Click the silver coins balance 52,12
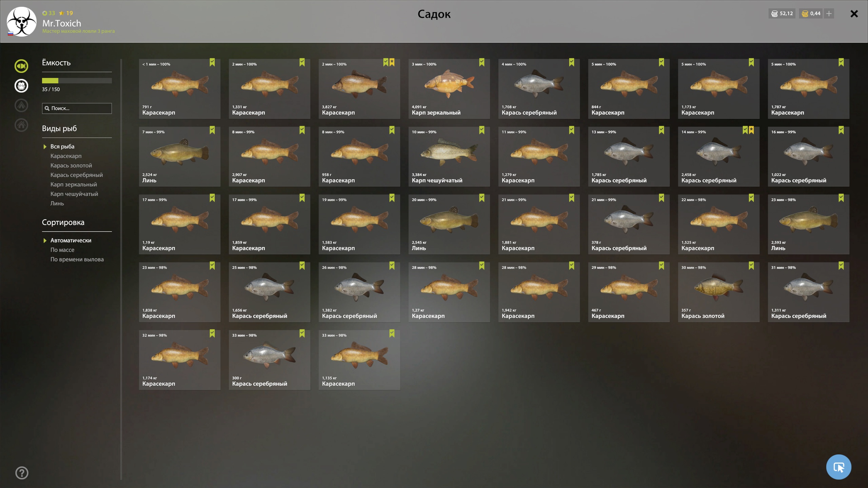The image size is (868, 488). click(x=782, y=14)
